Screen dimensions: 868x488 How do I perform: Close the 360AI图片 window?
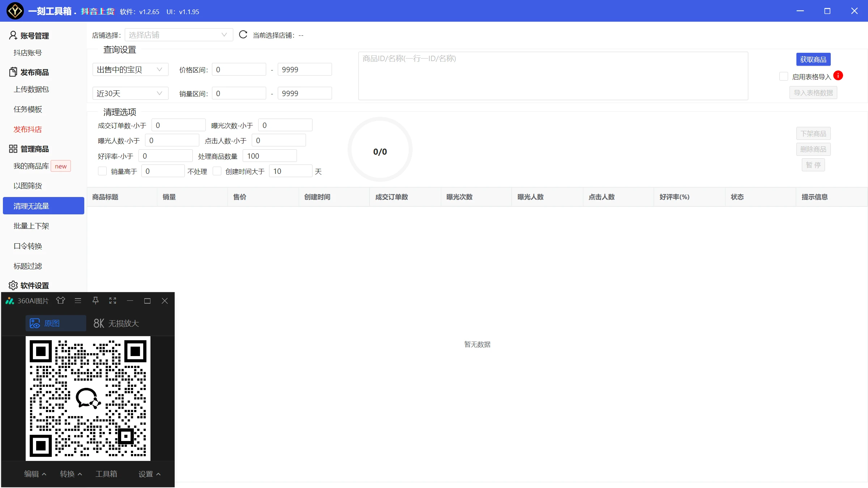tap(165, 301)
